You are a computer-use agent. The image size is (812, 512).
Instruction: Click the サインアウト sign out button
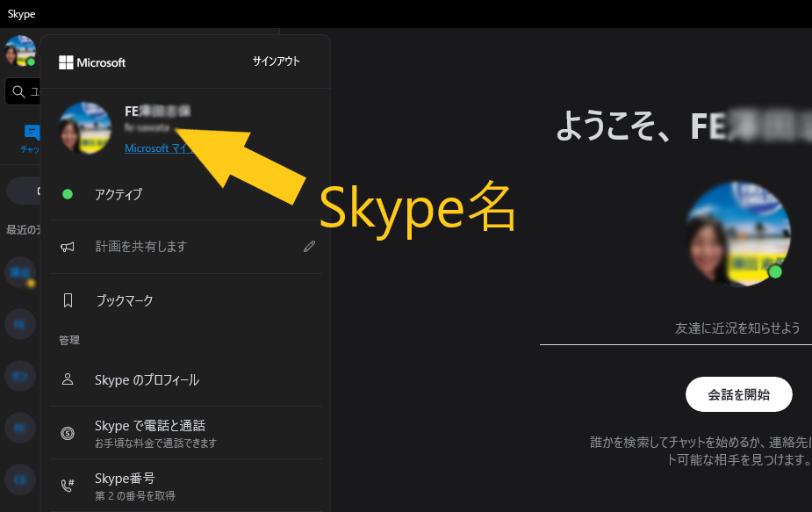pos(276,61)
